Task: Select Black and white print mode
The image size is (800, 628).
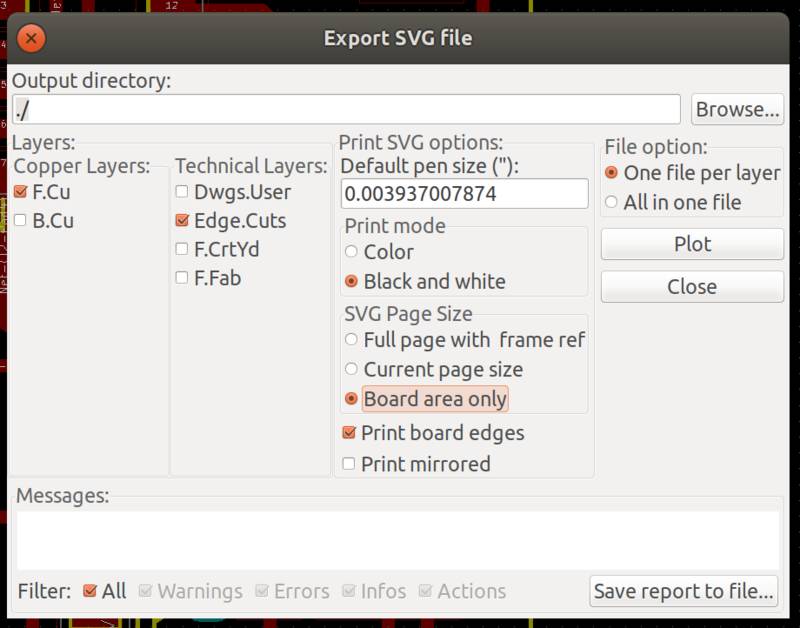Action: [352, 282]
